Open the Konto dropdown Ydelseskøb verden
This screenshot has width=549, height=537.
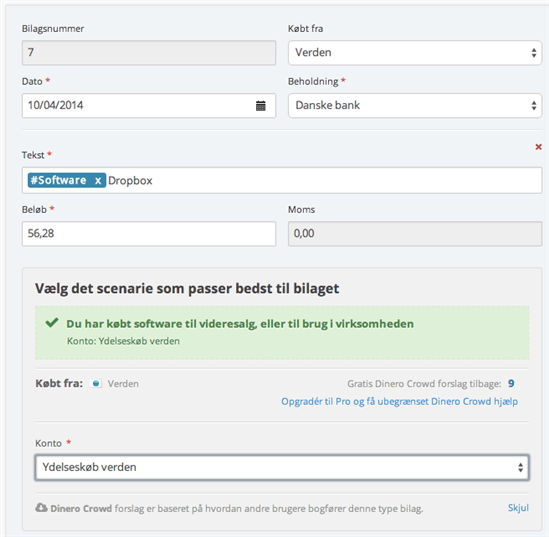coord(282,467)
